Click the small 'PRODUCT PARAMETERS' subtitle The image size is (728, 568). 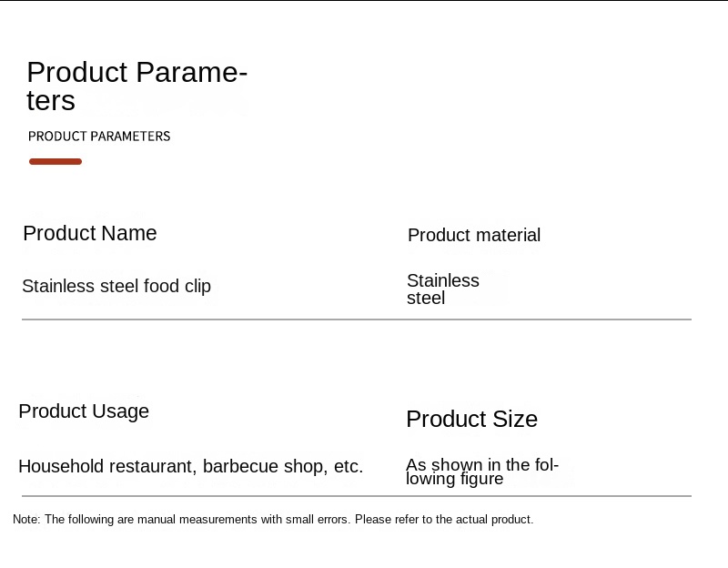[99, 137]
